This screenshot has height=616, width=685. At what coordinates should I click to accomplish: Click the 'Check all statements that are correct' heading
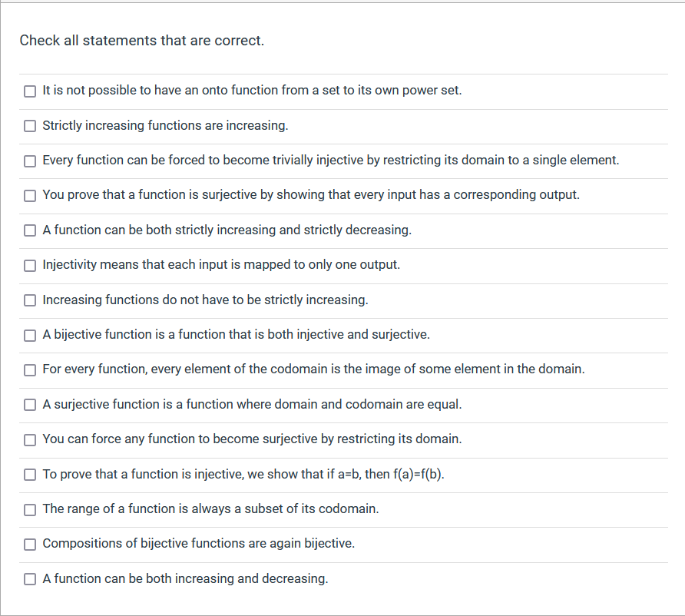click(141, 40)
